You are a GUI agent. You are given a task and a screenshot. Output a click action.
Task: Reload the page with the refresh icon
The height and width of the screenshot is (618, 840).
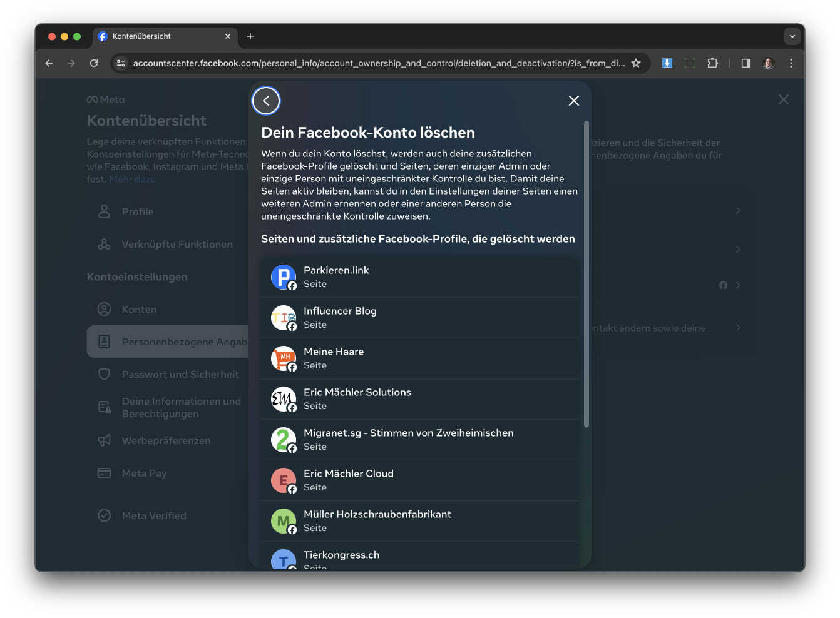94,63
